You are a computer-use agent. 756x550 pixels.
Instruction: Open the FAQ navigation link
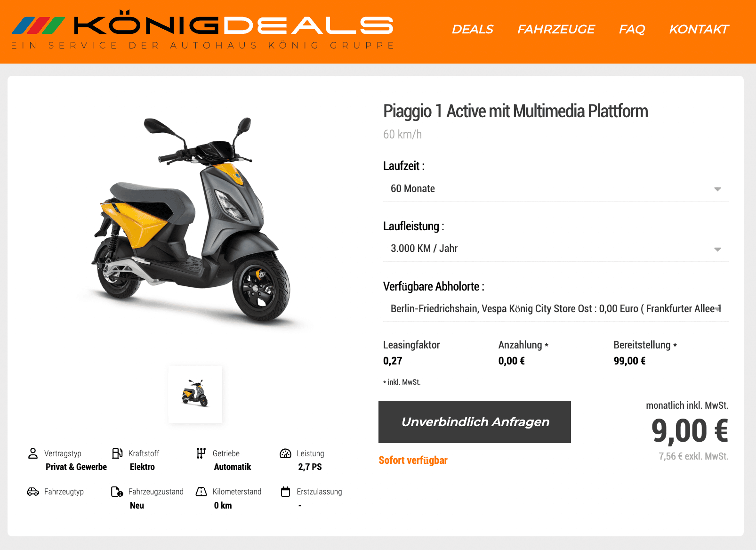tap(632, 29)
